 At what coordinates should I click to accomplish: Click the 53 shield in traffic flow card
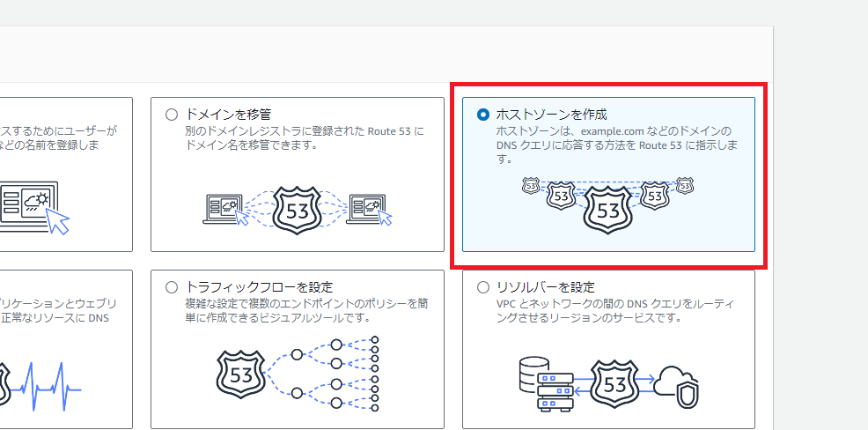(x=240, y=375)
